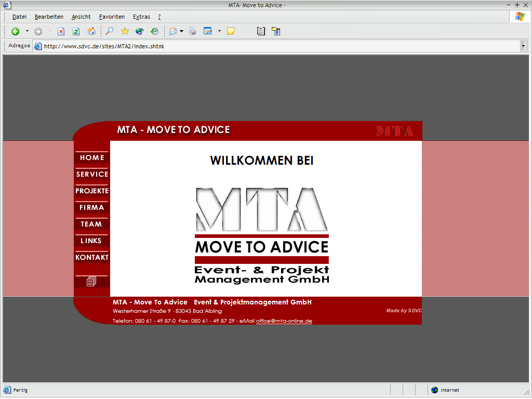This screenshot has width=532, height=399.
Task: Open the Datei menu
Action: coord(19,17)
